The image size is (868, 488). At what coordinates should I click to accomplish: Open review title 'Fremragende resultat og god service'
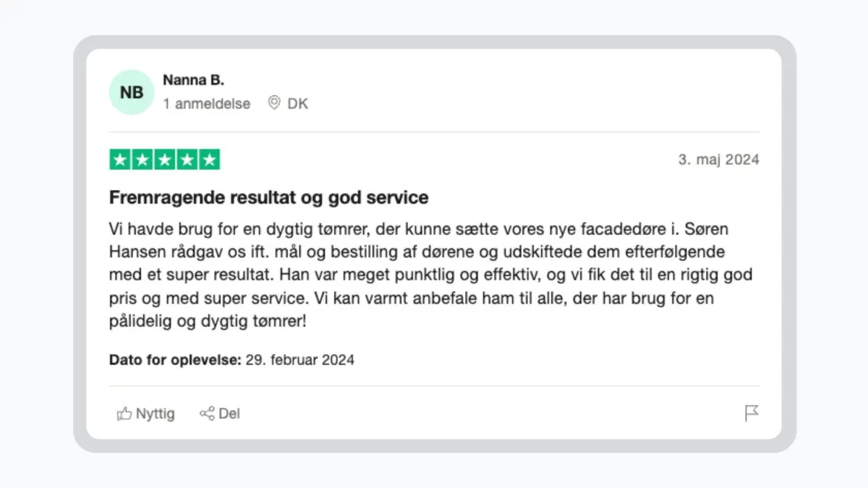269,197
